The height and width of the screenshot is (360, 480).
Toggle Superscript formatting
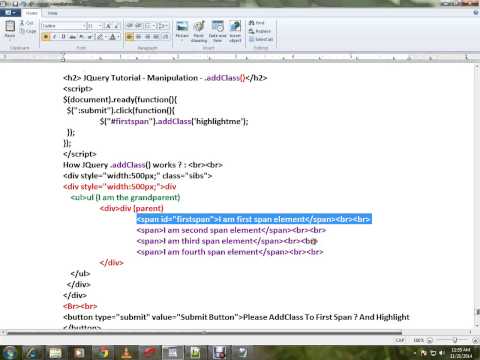(x=90, y=37)
